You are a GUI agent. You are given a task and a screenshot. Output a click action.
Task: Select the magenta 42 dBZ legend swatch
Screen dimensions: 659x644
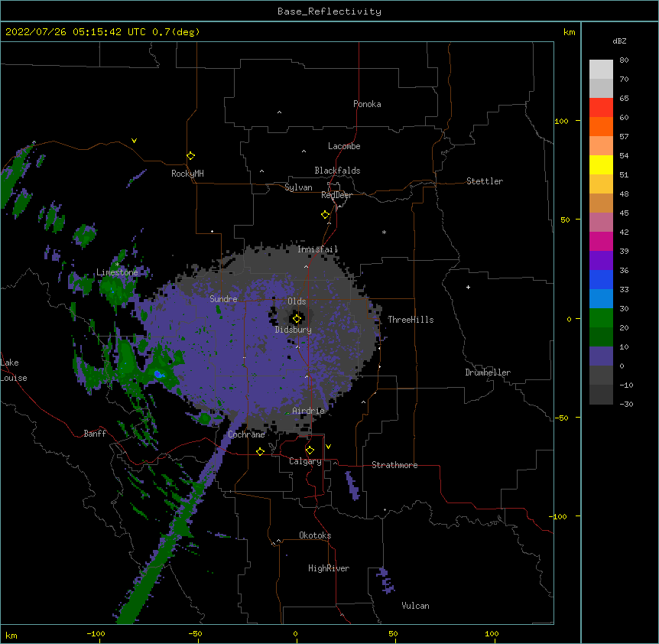(x=601, y=241)
